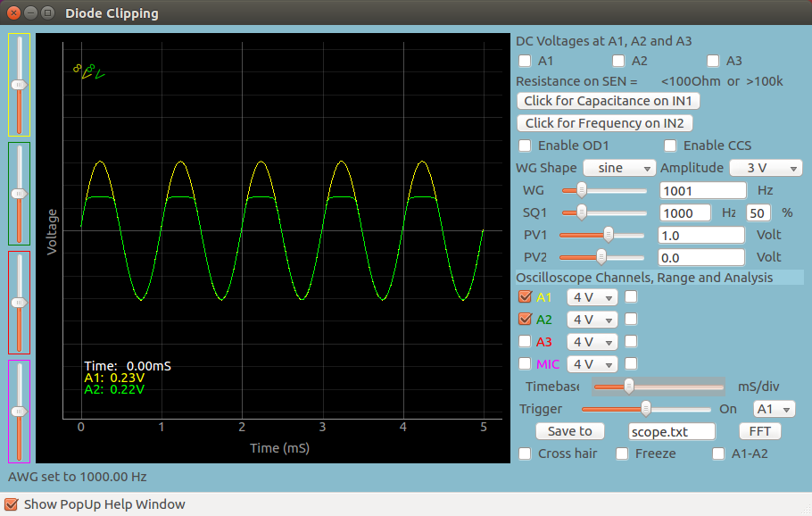Click the scope.txt filename field
The image size is (812, 516).
[672, 430]
